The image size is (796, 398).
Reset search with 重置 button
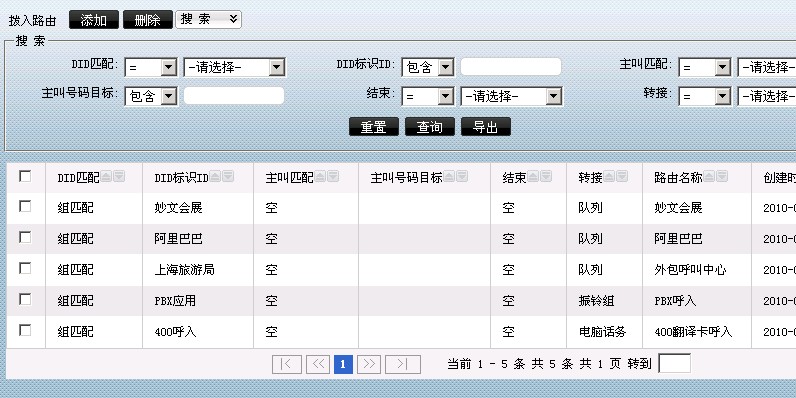[374, 127]
